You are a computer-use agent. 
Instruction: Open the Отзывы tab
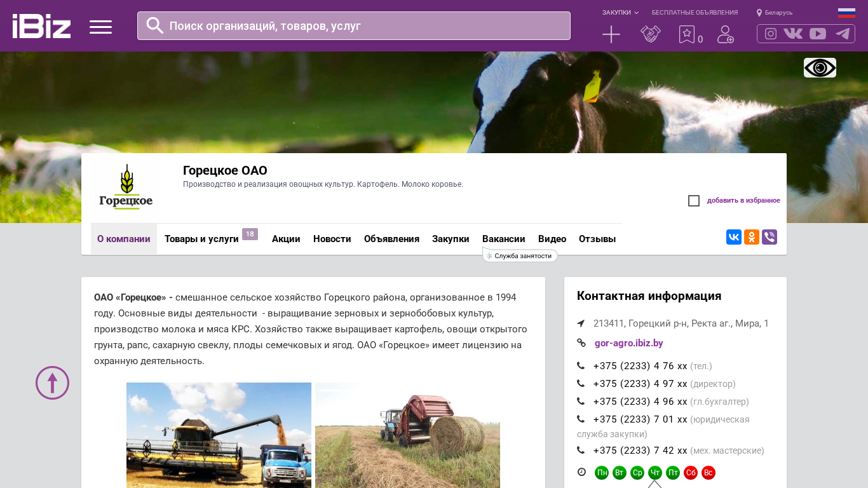click(597, 239)
